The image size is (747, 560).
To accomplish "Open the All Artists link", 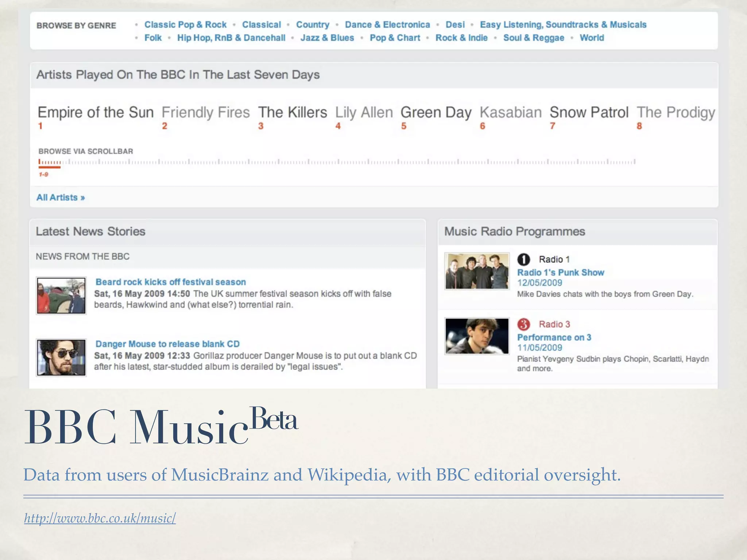I will coord(61,198).
